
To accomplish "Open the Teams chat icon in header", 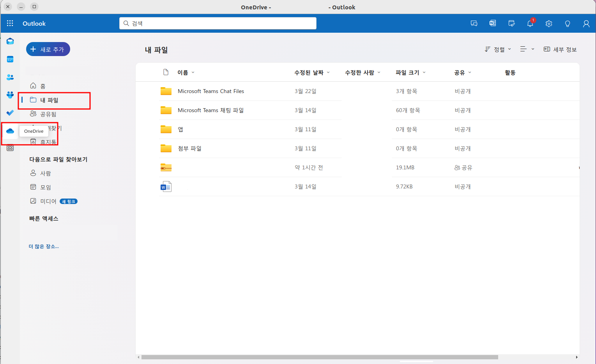I will (x=474, y=23).
